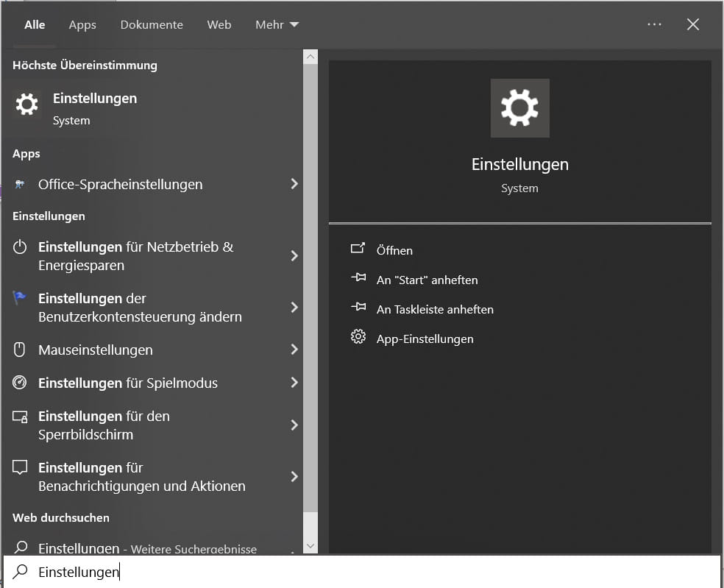Open App-Einstellungen
The width and height of the screenshot is (724, 588).
click(425, 339)
